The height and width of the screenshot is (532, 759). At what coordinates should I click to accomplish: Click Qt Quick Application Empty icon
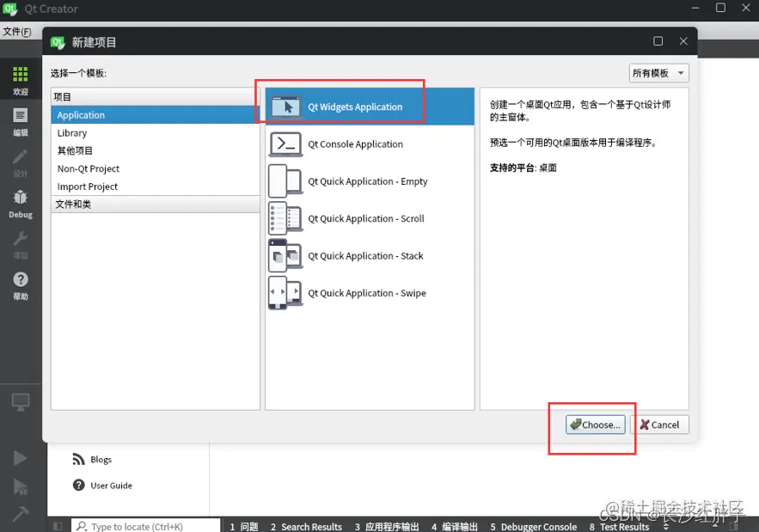285,181
